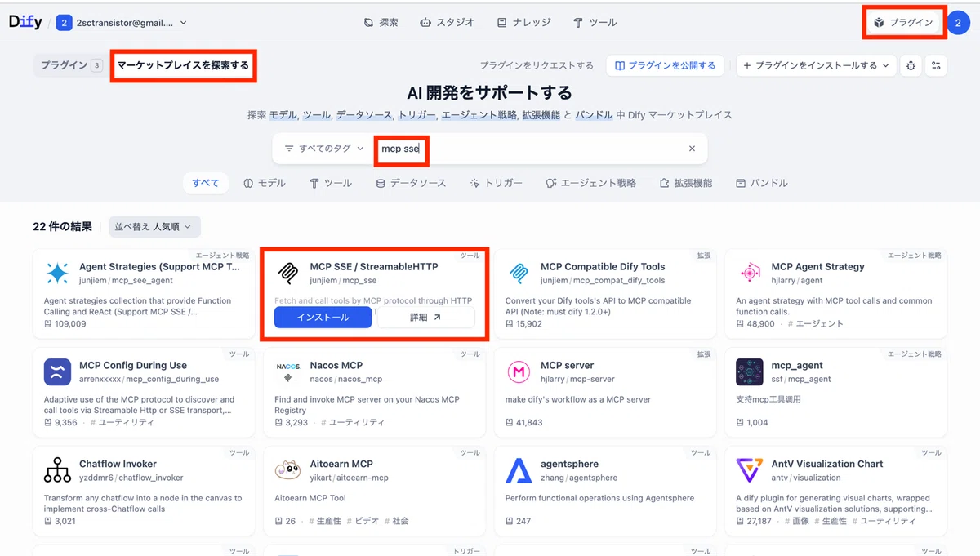
Task: Click MCP Config During Use icon
Action: pyautogui.click(x=57, y=371)
